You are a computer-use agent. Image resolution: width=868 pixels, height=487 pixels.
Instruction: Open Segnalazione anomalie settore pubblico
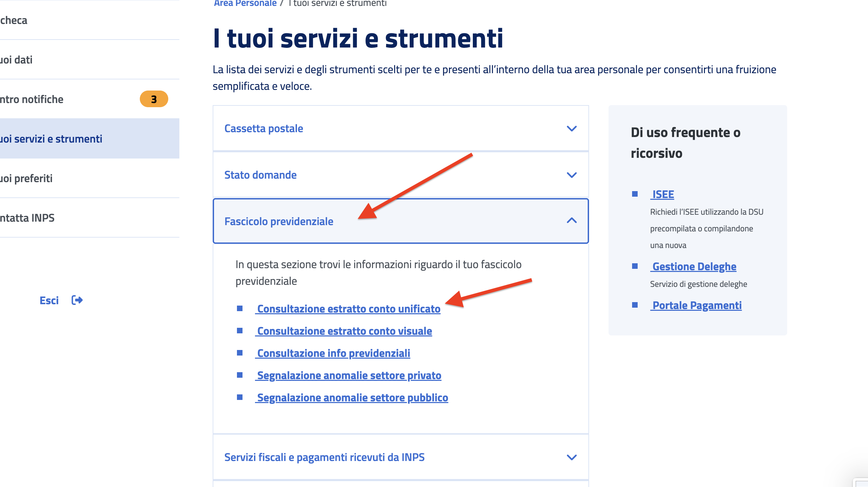(x=352, y=398)
